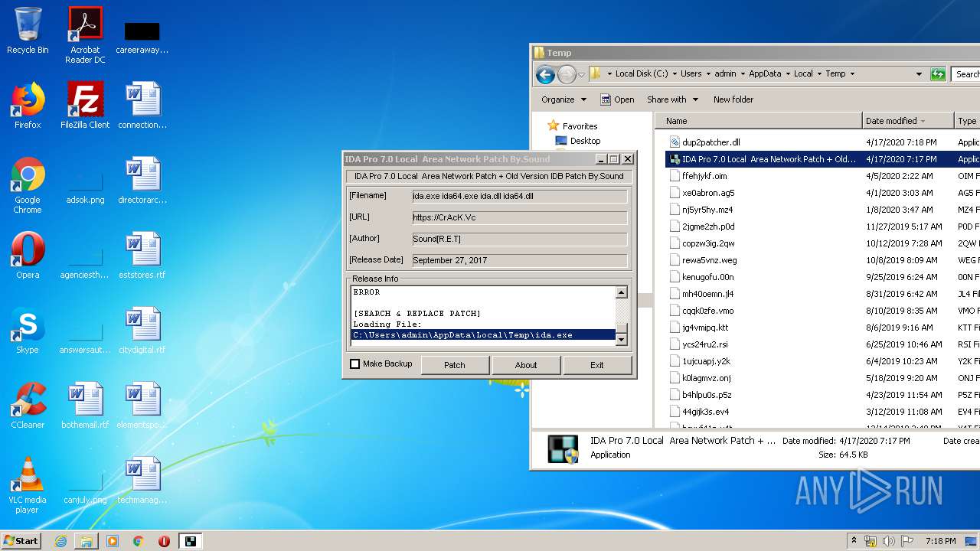Select the elementspo document on desktop

coord(142,406)
